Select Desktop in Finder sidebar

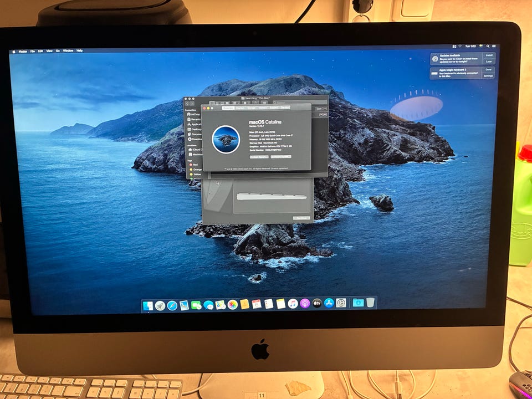(195, 129)
